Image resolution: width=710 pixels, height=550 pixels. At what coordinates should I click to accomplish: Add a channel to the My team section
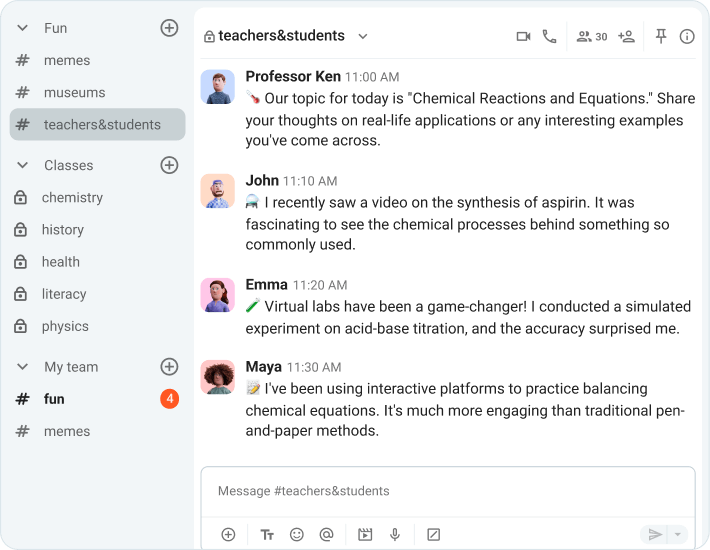(x=169, y=367)
